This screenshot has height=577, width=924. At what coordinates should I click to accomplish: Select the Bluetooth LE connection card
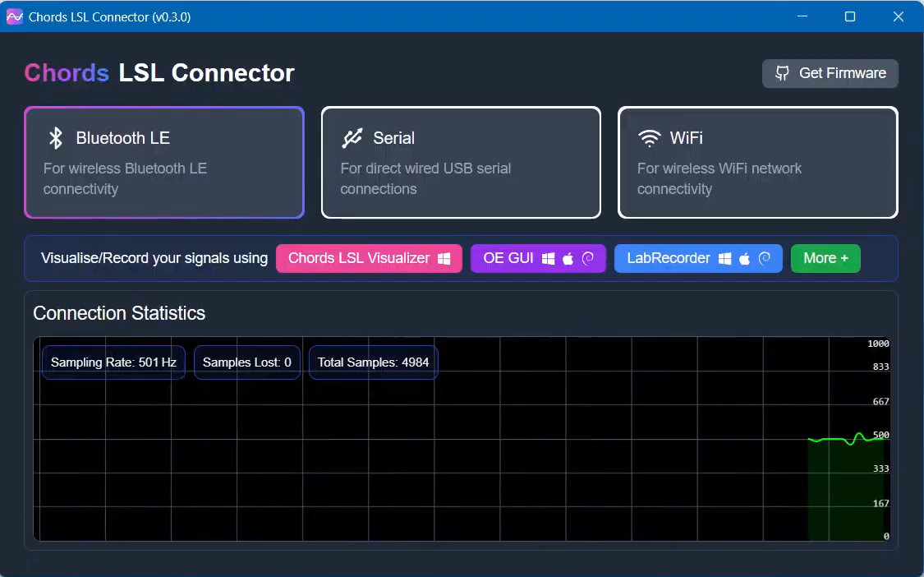164,163
